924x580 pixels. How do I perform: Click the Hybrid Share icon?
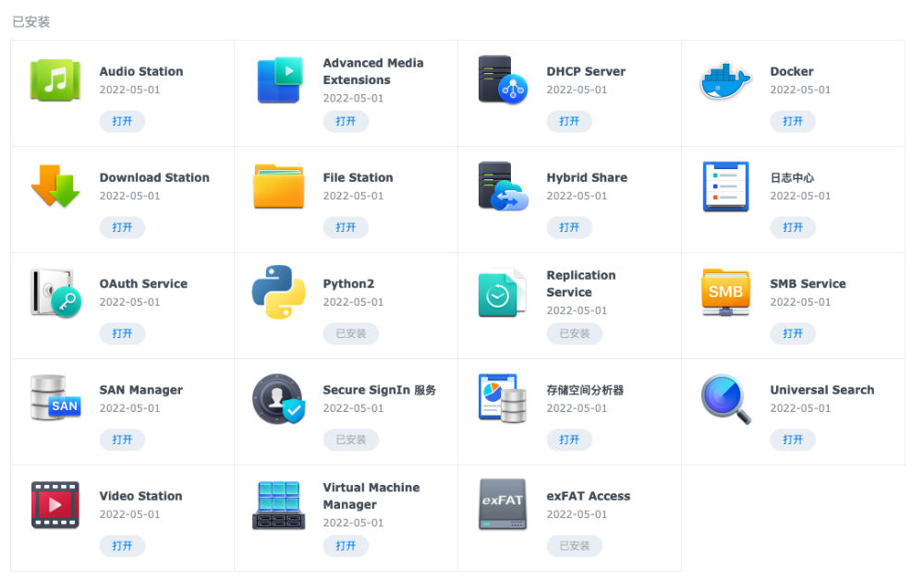pyautogui.click(x=503, y=186)
